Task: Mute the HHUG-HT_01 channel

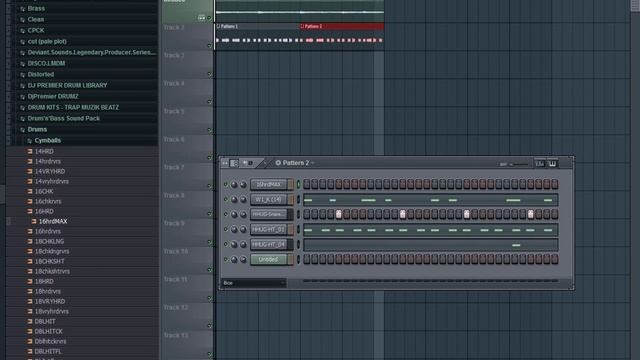Action: click(x=225, y=229)
